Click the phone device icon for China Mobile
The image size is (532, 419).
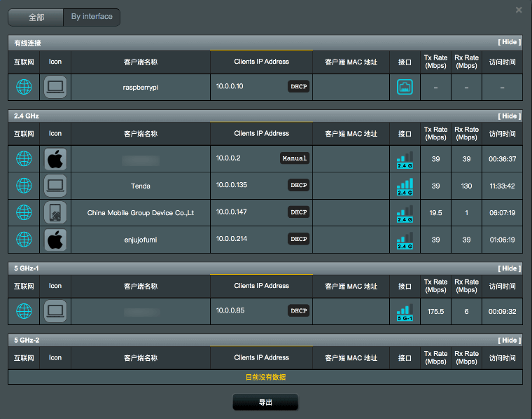55,212
